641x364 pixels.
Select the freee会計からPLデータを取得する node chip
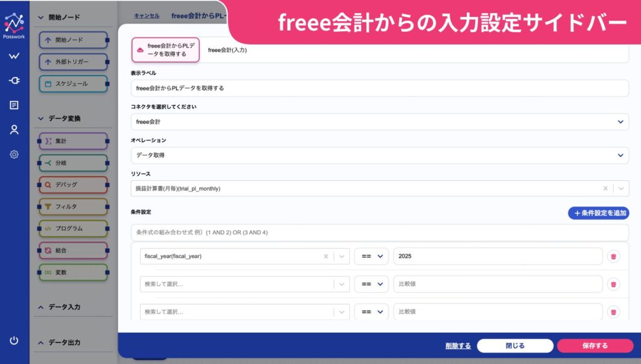tap(165, 50)
